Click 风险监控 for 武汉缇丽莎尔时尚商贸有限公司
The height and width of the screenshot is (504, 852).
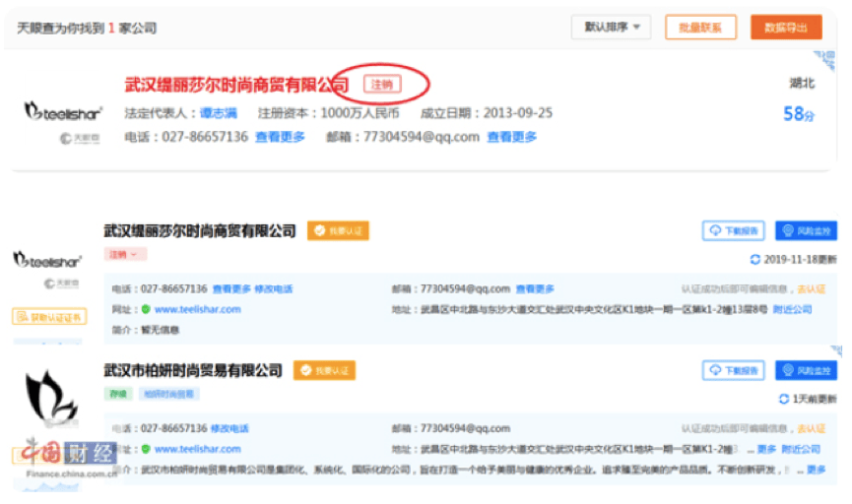[805, 230]
